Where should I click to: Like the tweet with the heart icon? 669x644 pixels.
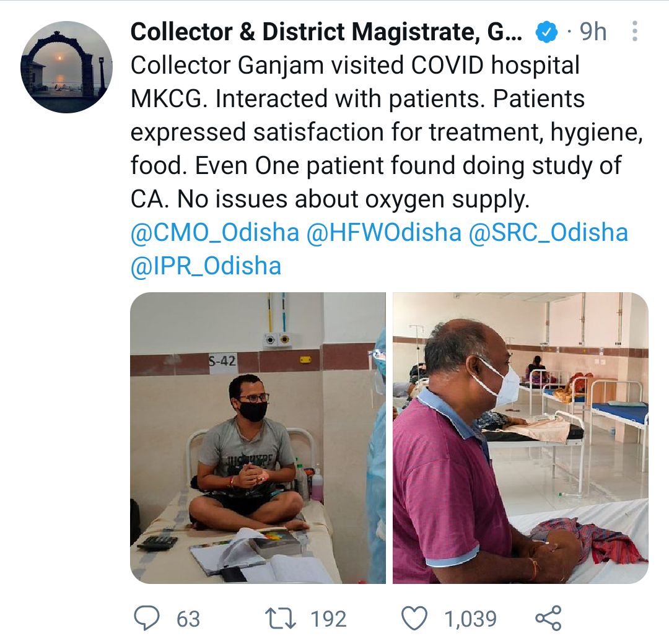coord(414,619)
